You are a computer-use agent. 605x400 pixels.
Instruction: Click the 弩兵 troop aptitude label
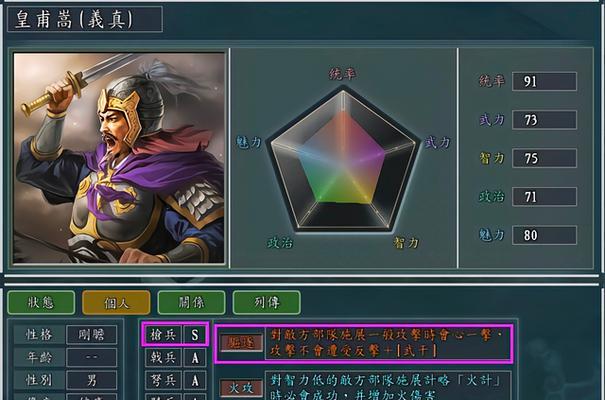pyautogui.click(x=163, y=380)
